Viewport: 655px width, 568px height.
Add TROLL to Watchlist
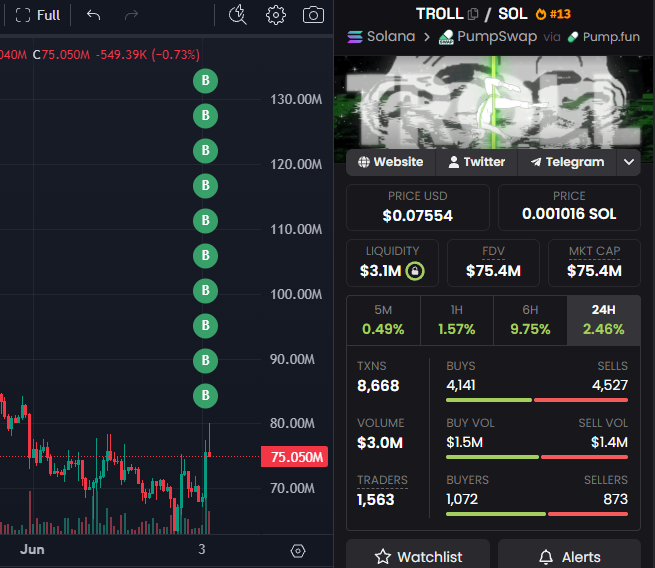click(x=418, y=555)
